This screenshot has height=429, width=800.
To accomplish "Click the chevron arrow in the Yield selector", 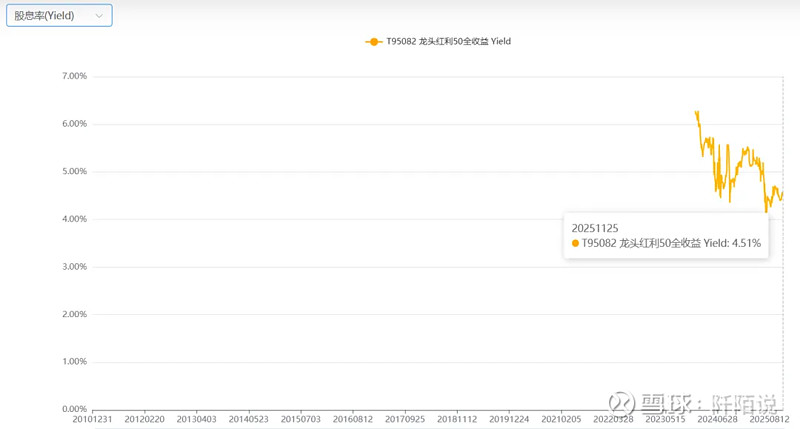I will (99, 16).
